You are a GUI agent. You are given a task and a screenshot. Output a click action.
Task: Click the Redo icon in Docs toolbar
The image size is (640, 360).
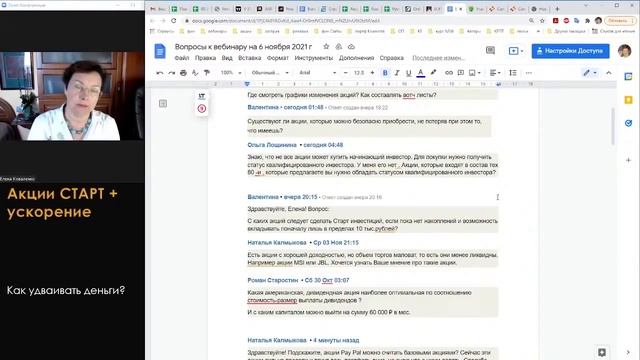pyautogui.click(x=171, y=73)
